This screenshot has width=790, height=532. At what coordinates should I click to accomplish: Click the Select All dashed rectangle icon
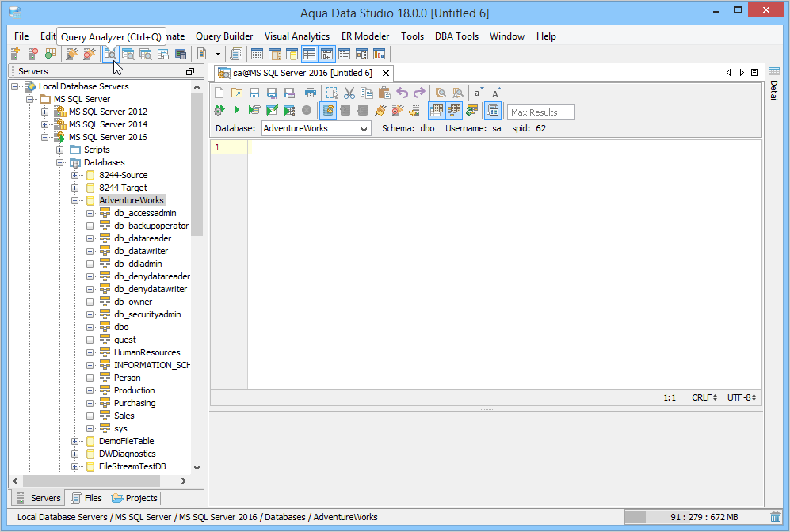coord(331,93)
